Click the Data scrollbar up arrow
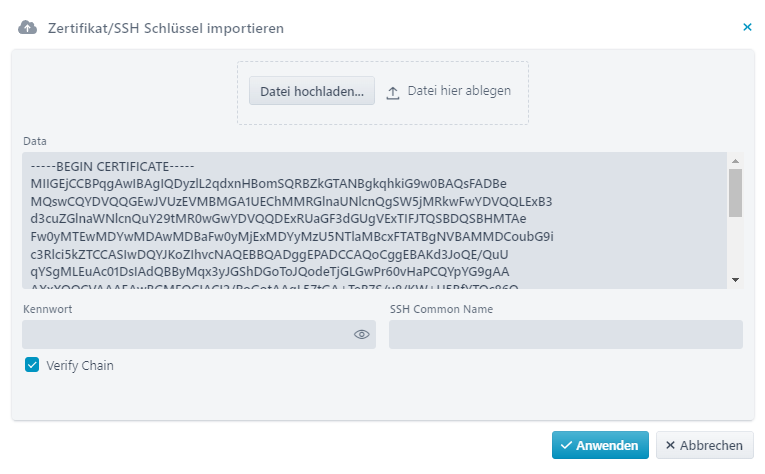The image size is (765, 474). coord(735,160)
